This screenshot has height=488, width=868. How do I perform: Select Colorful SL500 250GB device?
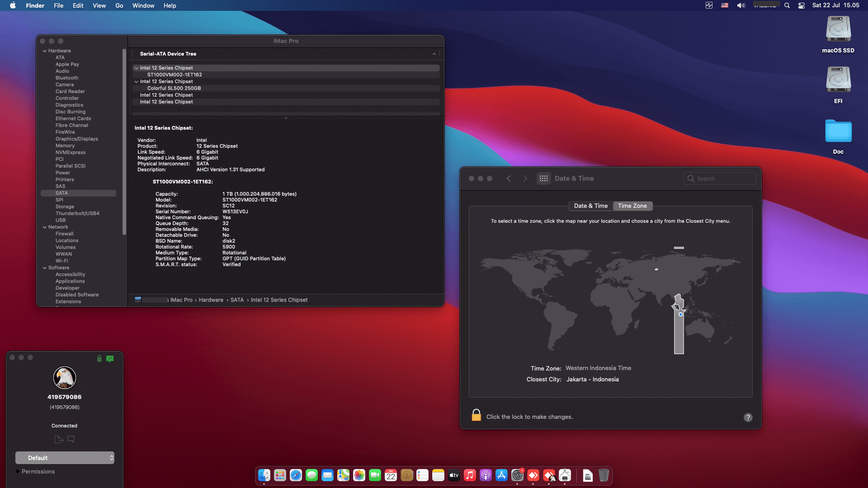click(174, 89)
